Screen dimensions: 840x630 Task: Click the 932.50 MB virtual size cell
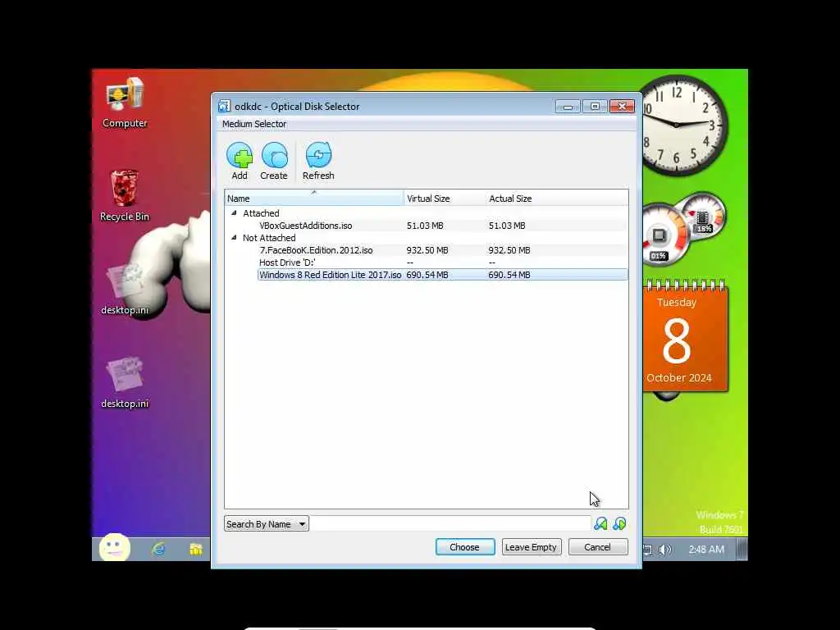pyautogui.click(x=427, y=250)
